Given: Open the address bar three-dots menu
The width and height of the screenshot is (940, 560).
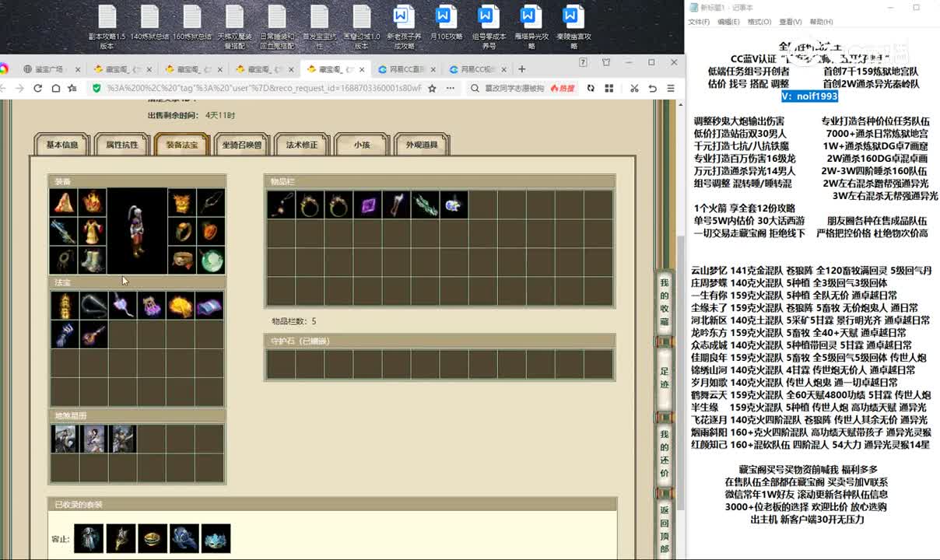Looking at the screenshot, I should (451, 89).
